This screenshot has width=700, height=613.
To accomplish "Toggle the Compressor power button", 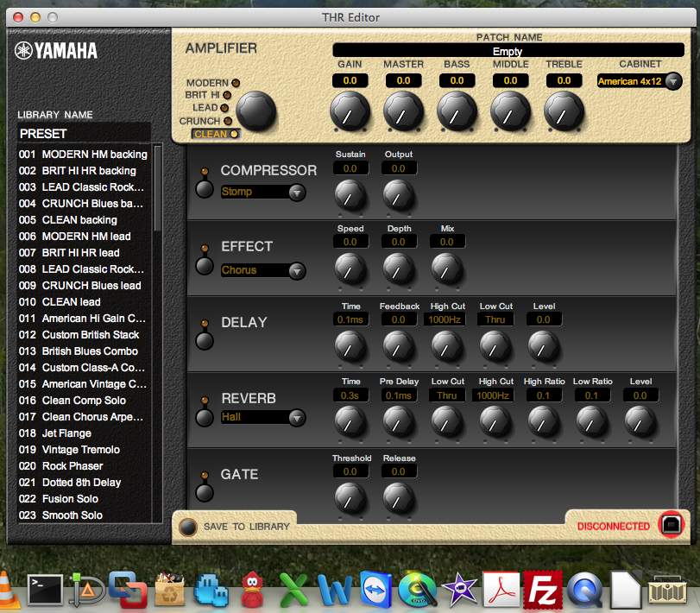I will click(x=205, y=188).
